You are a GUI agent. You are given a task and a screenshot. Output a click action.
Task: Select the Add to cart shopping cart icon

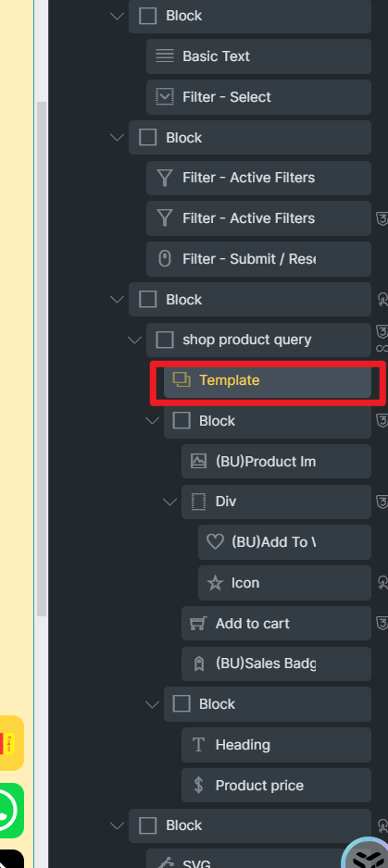(198, 624)
